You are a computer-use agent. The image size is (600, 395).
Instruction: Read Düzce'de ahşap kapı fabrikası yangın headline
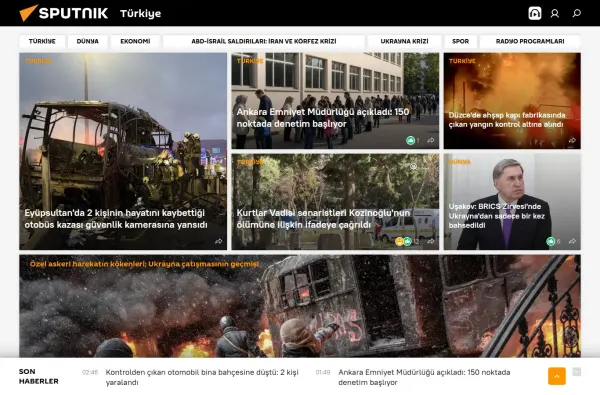[x=507, y=119]
